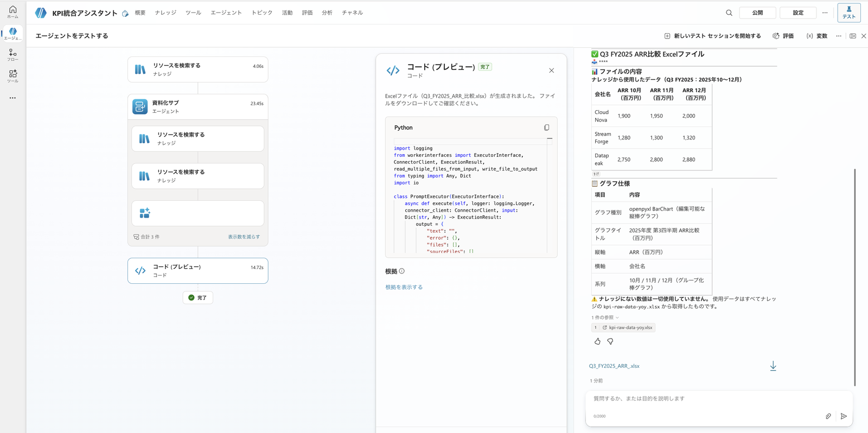Click the apps icon in the blank activity card
868x433 pixels.
[x=145, y=213]
